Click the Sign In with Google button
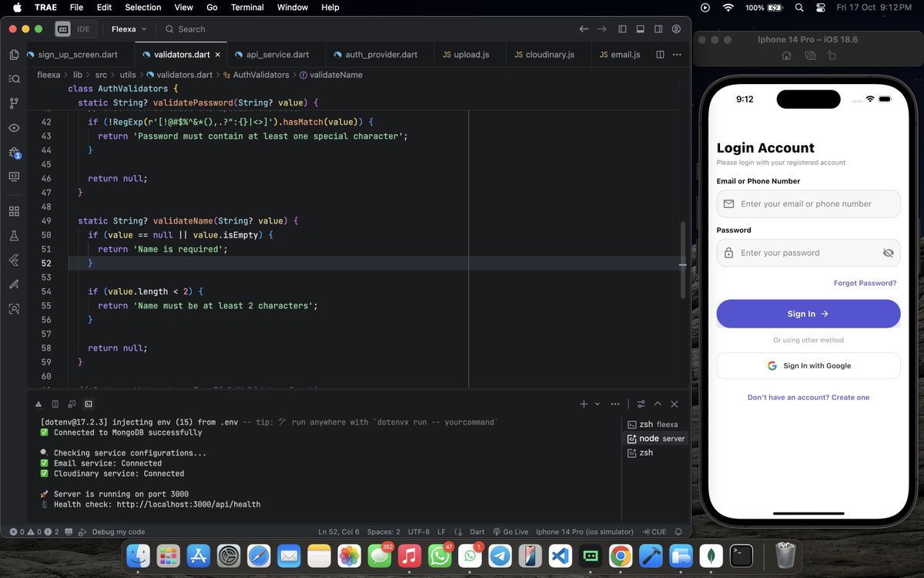 pyautogui.click(x=808, y=365)
